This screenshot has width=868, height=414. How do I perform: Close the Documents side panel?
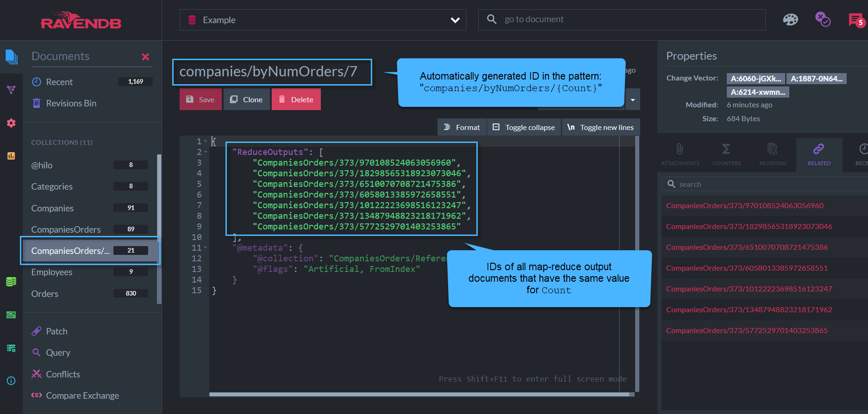pos(145,57)
